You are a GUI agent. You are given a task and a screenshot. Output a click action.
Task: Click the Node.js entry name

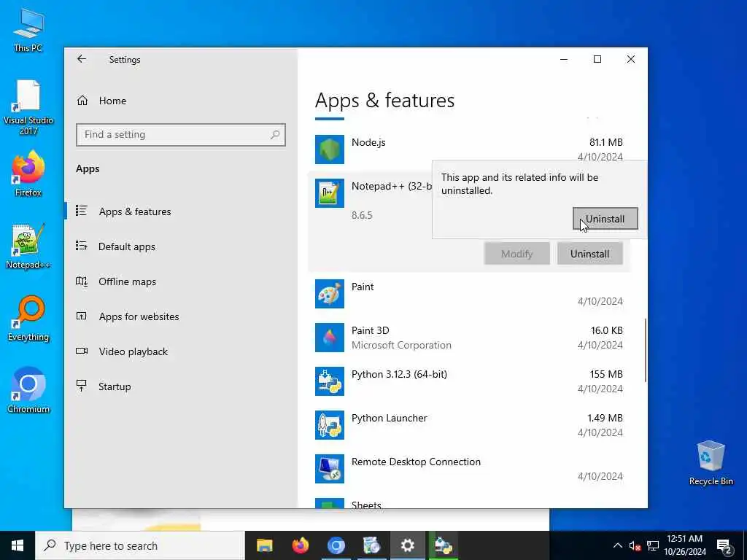click(368, 142)
